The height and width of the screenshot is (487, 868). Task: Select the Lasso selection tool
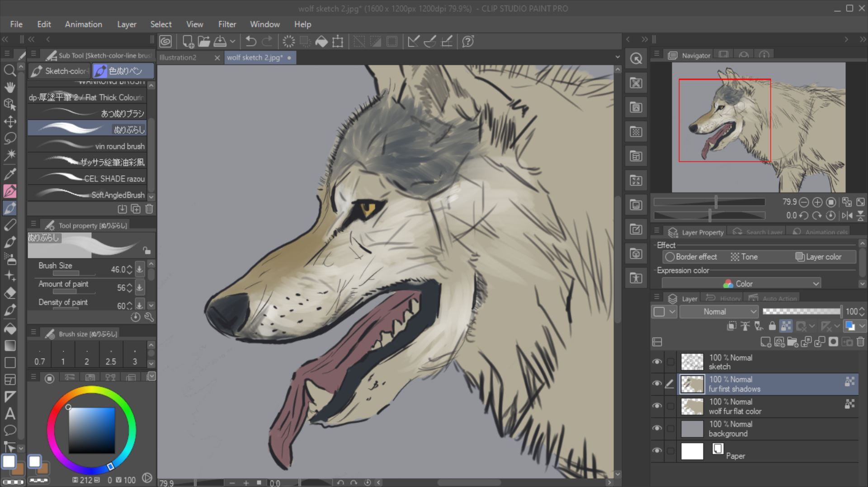tap(9, 138)
